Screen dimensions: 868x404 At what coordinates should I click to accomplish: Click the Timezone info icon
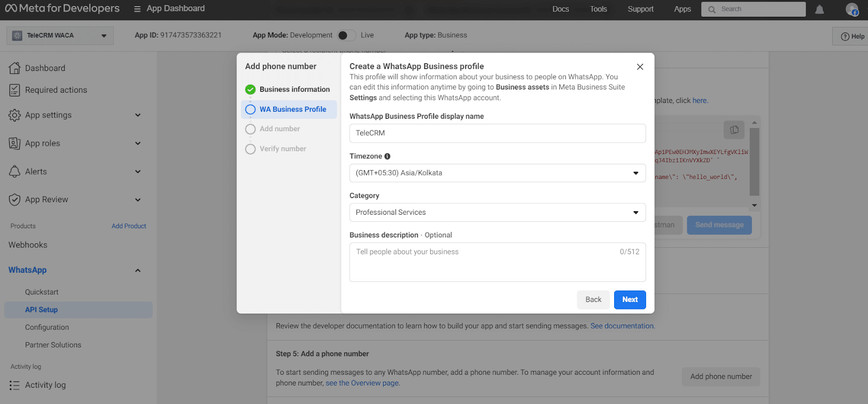pos(387,156)
